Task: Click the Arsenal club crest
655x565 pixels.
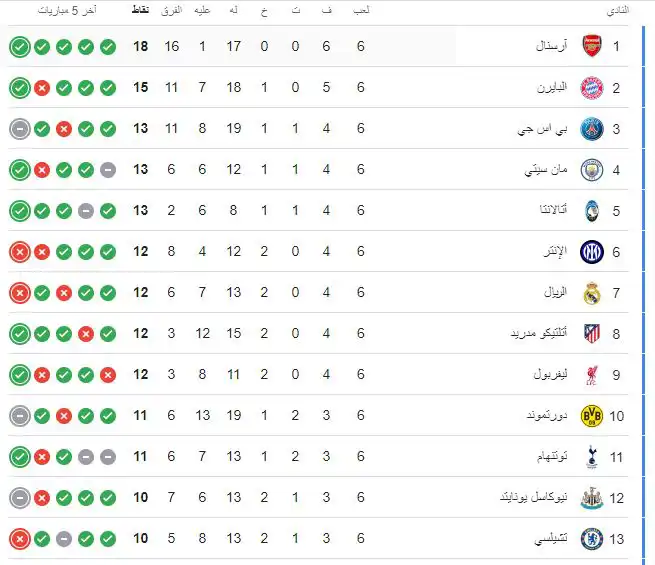Action: click(x=591, y=46)
